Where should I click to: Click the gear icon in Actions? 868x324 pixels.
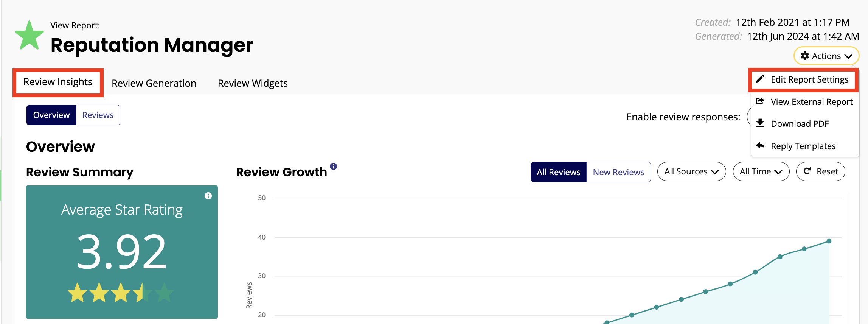805,56
